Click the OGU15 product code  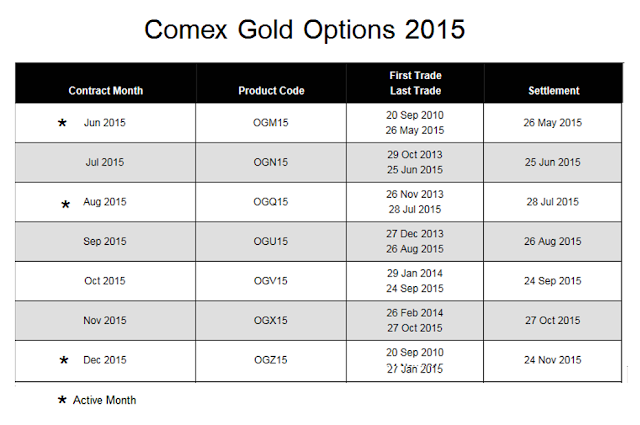click(270, 241)
